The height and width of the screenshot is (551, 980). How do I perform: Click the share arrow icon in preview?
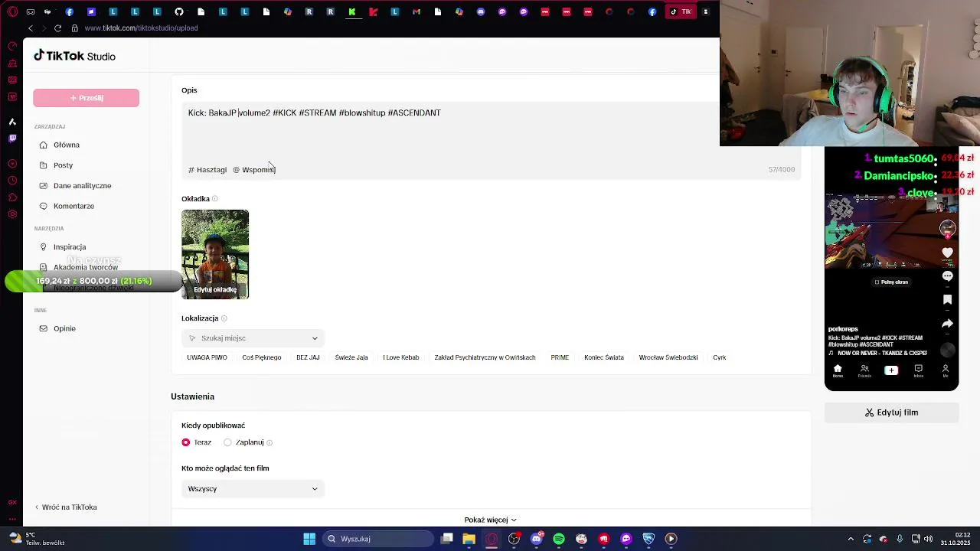[948, 324]
